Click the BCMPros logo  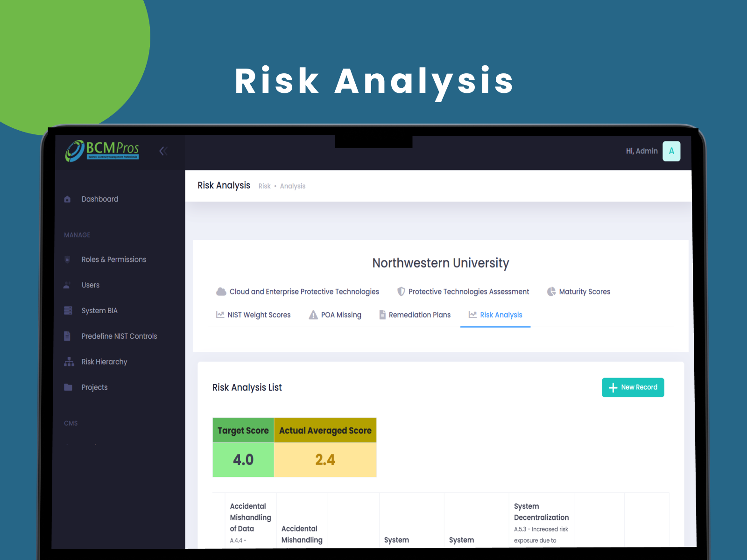(102, 151)
